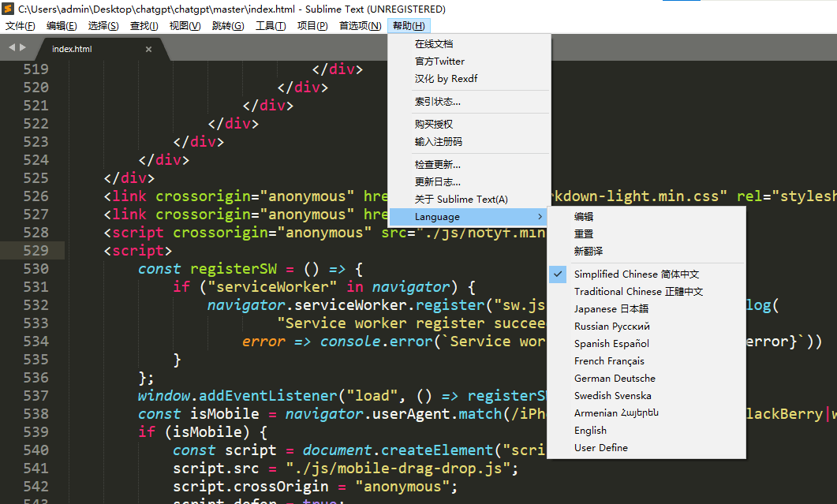Image resolution: width=837 pixels, height=504 pixels.
Task: Open the 跳转(G) menu
Action: coord(228,25)
